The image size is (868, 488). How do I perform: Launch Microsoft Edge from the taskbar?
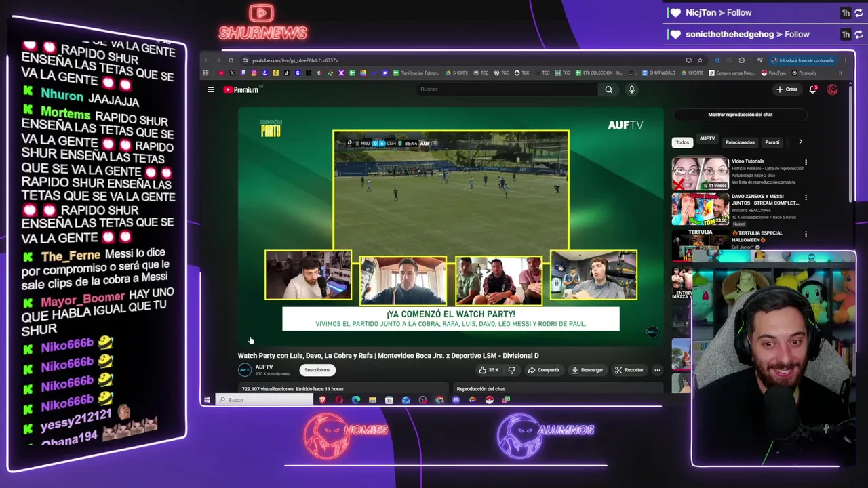[356, 400]
